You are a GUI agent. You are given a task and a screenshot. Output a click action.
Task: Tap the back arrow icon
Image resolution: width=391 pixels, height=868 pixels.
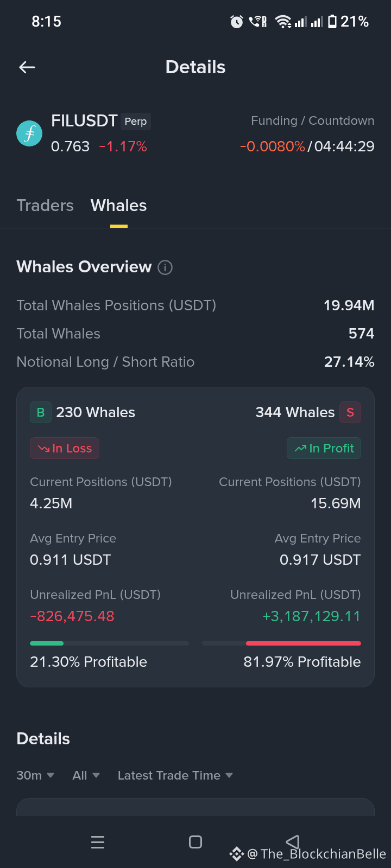tap(27, 67)
